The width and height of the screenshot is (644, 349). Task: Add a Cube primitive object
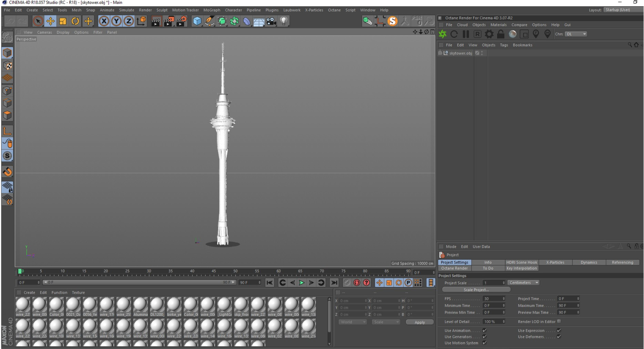coord(197,21)
